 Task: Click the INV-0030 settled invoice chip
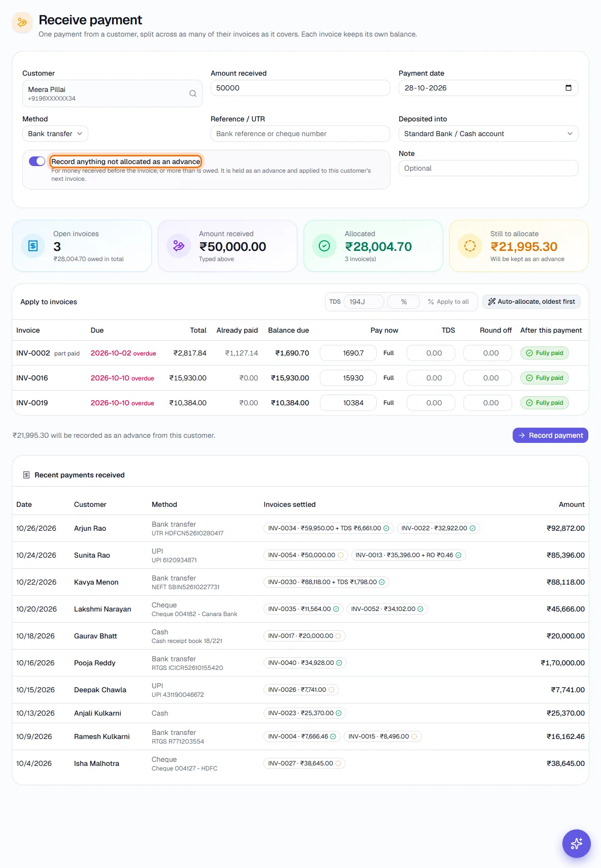(326, 582)
